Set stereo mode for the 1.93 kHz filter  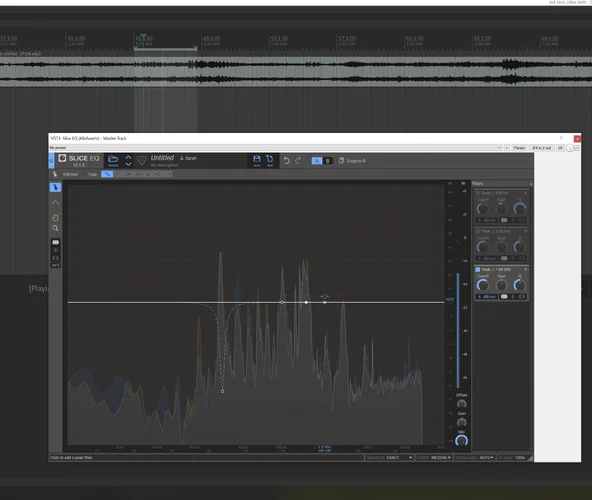504,296
